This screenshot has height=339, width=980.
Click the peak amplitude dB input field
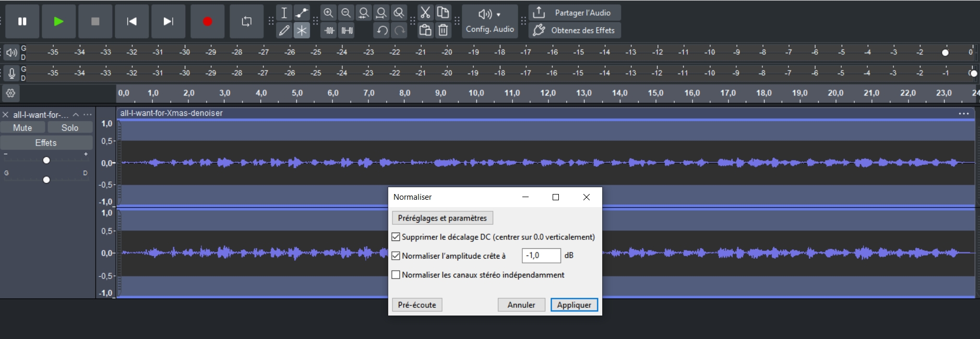(541, 256)
